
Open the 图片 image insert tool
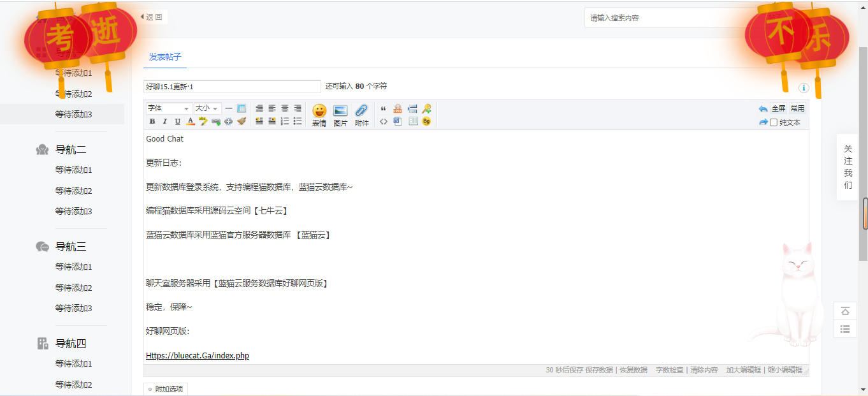[340, 115]
